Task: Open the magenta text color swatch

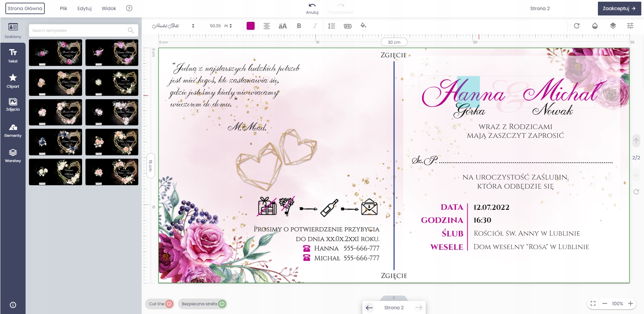Action: (251, 26)
